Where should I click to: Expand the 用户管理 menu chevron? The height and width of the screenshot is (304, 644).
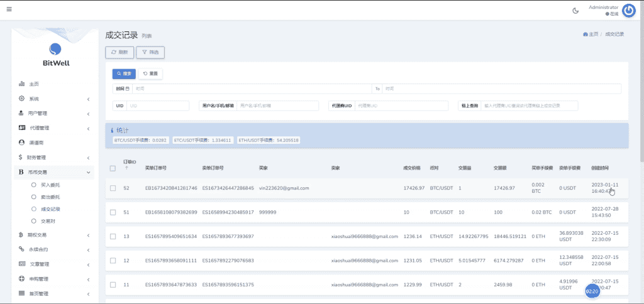[88, 114]
